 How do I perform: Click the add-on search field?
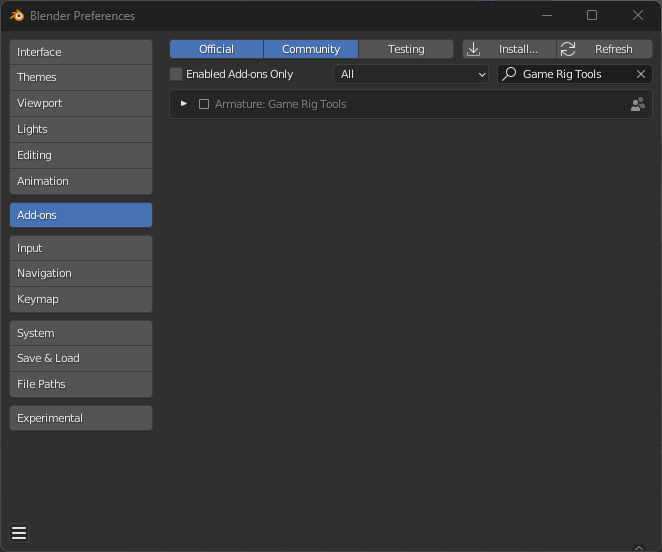tap(575, 74)
